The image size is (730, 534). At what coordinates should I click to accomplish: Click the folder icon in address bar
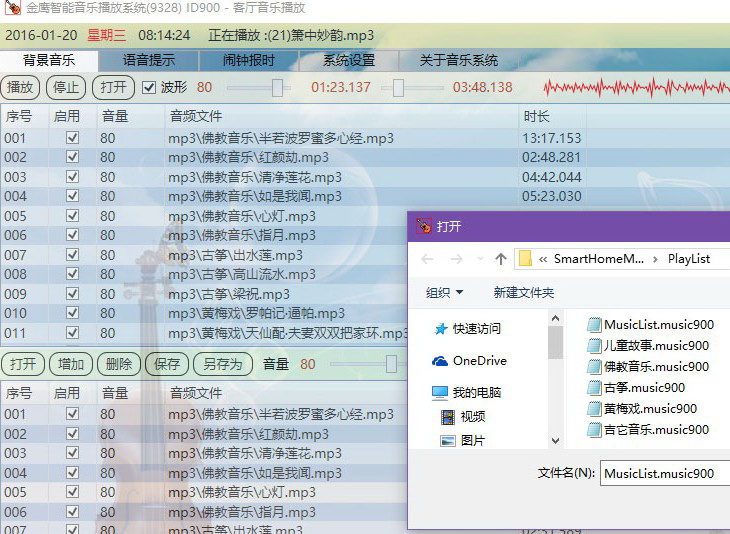click(x=525, y=258)
